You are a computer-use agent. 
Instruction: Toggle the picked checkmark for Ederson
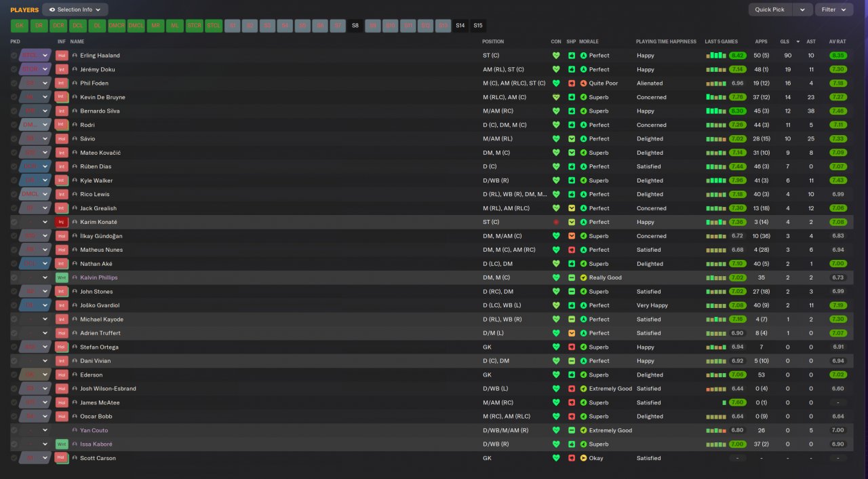pos(14,375)
